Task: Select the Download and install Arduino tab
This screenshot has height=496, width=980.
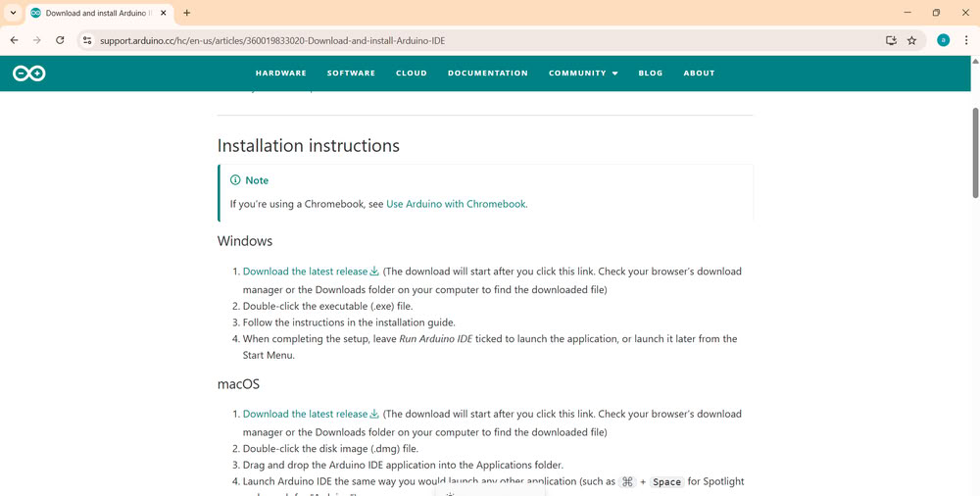Action: pos(99,13)
